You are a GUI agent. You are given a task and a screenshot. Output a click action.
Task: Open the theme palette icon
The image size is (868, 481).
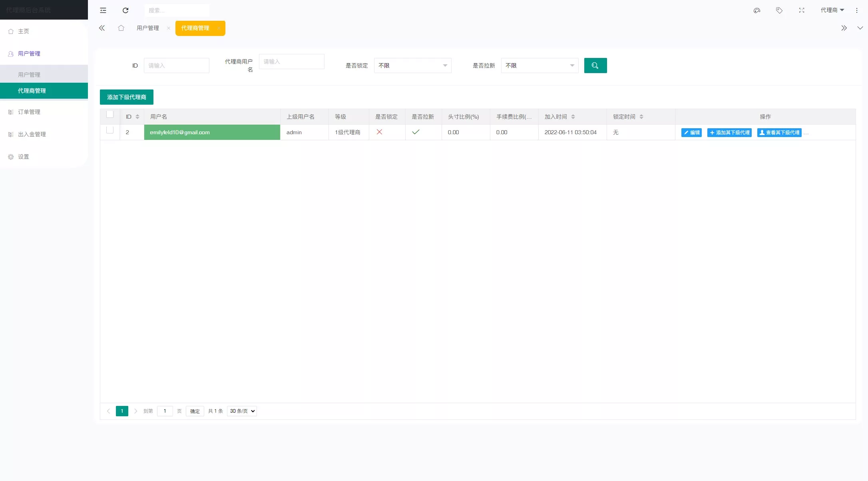(x=757, y=10)
